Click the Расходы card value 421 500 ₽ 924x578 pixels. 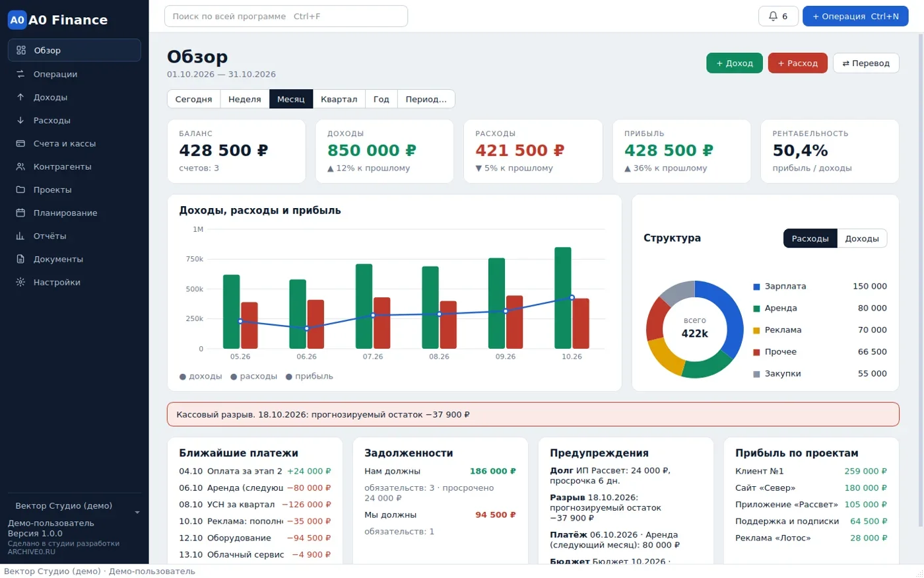click(x=520, y=151)
